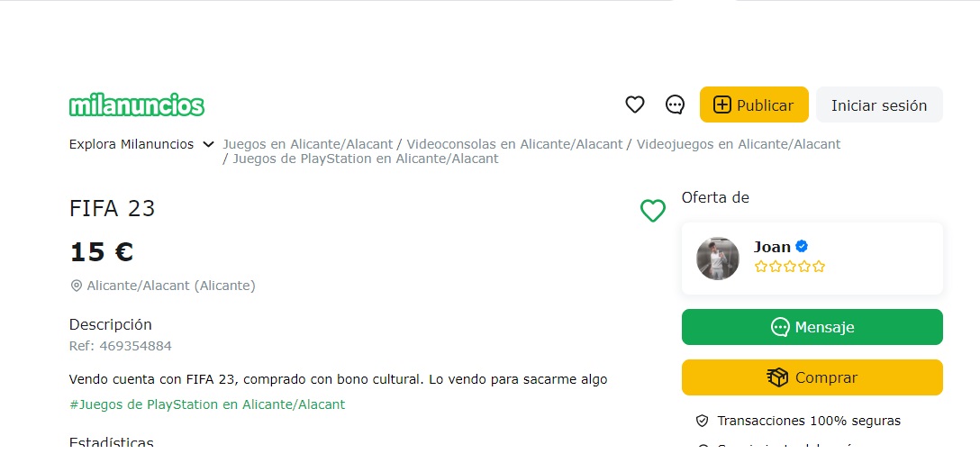
Task: Click Iniciar sesión button
Action: point(878,104)
